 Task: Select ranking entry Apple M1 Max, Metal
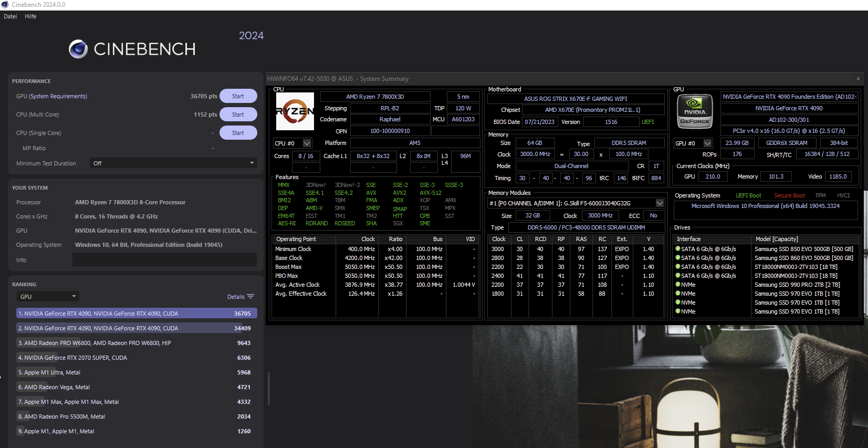pyautogui.click(x=137, y=402)
